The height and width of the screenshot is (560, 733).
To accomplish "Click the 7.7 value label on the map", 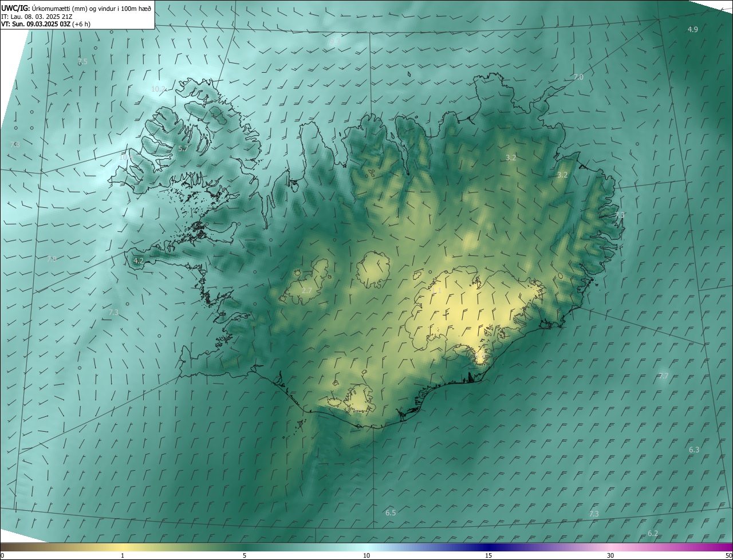I will coord(664,376).
